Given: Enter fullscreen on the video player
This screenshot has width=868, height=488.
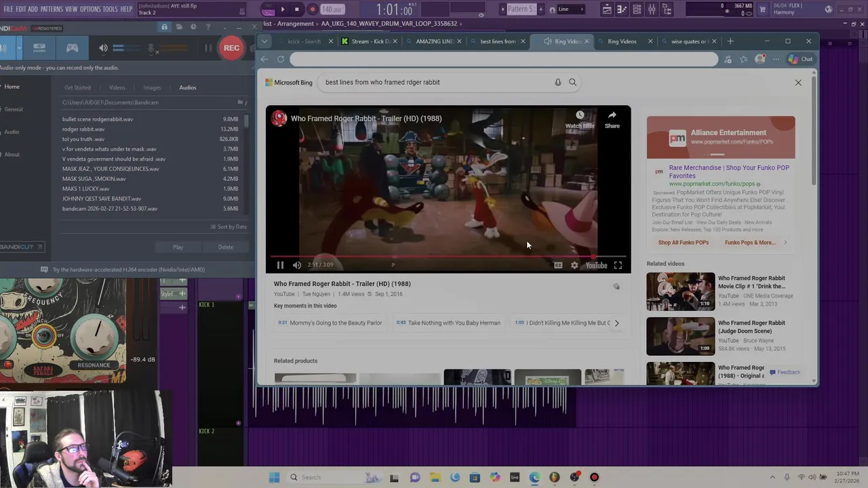Looking at the screenshot, I should coord(618,266).
